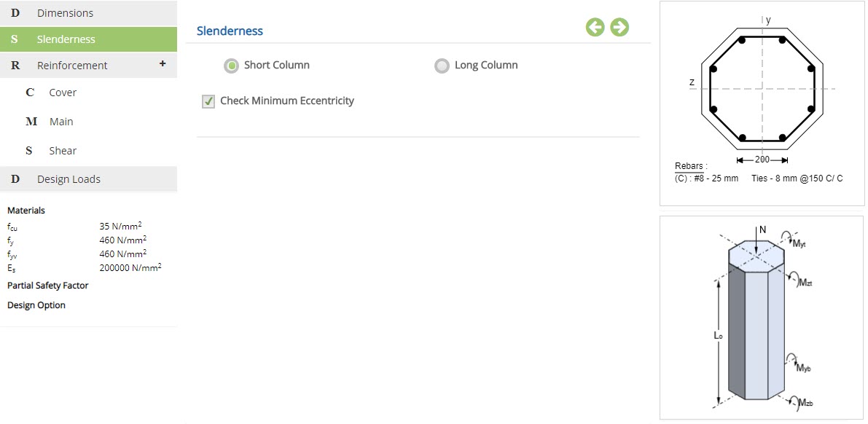This screenshot has height=424, width=868.
Task: Click the C icon beside Cover
Action: coord(30,93)
